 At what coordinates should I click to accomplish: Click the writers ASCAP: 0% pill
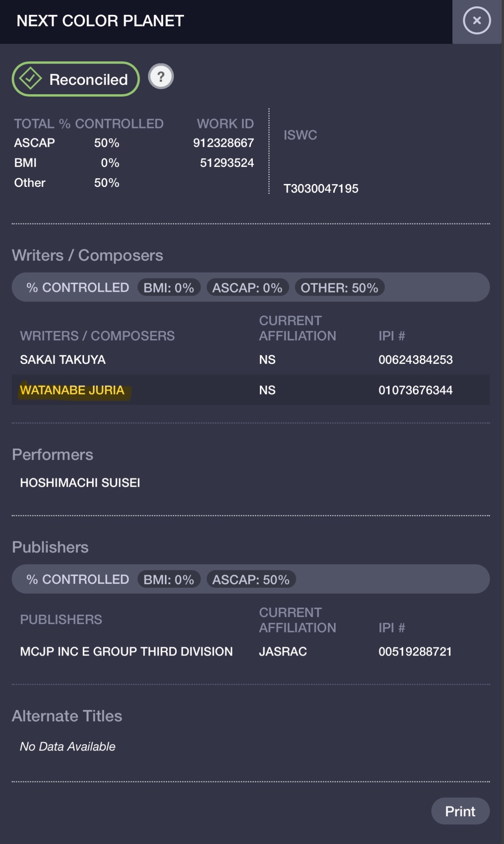(248, 288)
